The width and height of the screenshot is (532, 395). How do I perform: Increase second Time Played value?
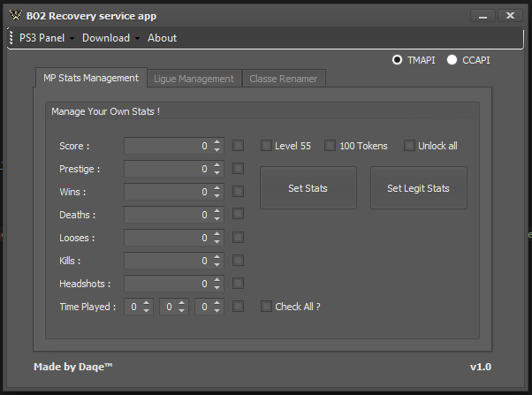[181, 303]
